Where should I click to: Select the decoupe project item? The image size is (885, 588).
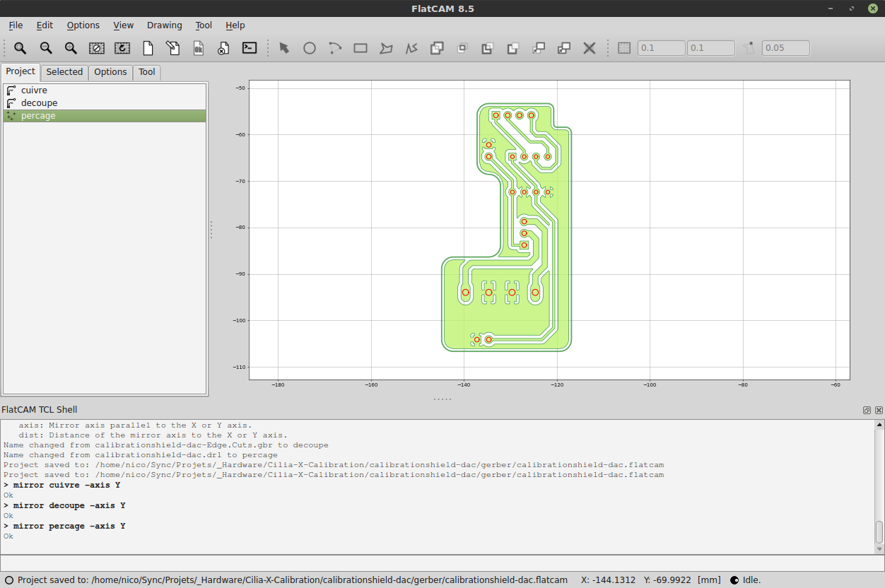point(39,103)
